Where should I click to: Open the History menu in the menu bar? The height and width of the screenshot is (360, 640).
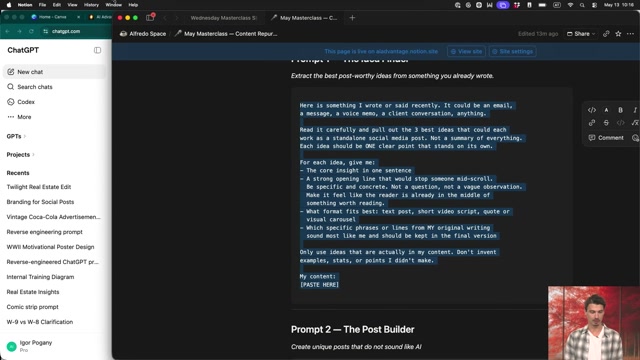tap(91, 5)
